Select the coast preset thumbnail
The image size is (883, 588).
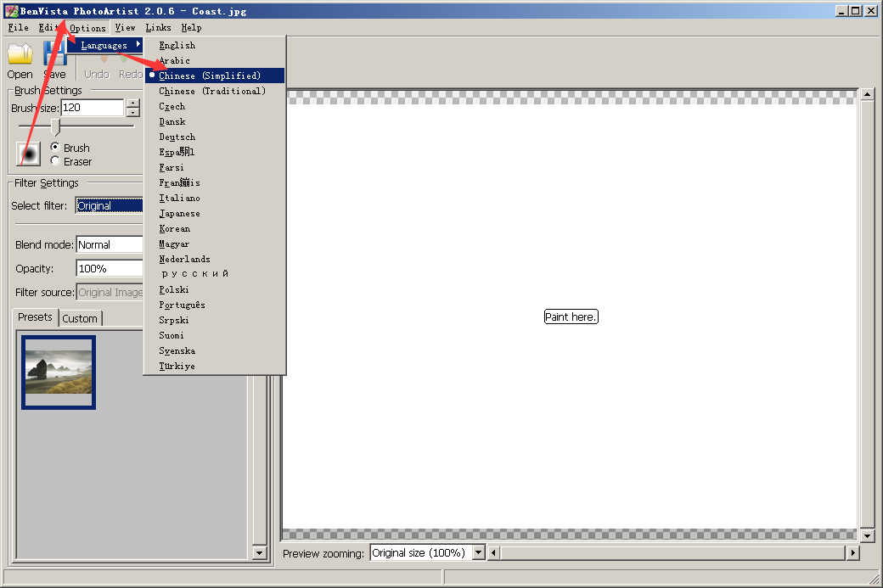(x=59, y=372)
